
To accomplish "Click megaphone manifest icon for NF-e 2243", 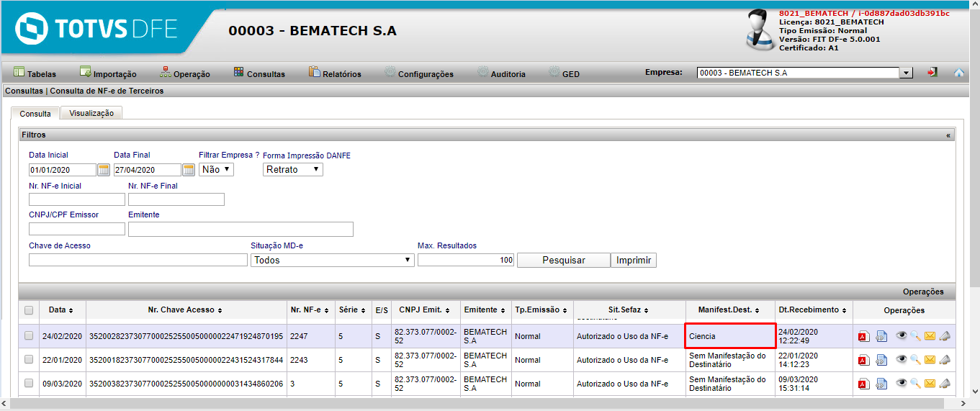I will click(945, 359).
